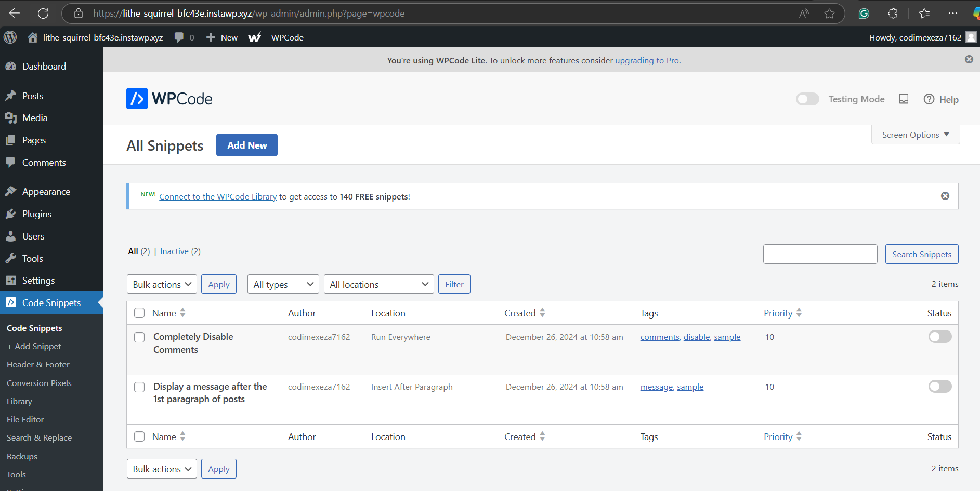Open Plugins in the sidebar
The height and width of the screenshot is (491, 980).
click(x=37, y=214)
